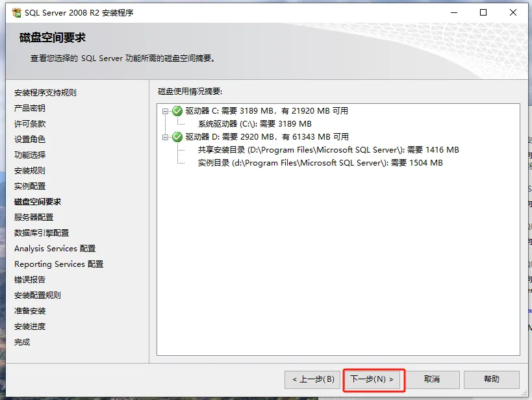532x400 pixels.
Task: Maximize the installer window
Action: point(483,12)
